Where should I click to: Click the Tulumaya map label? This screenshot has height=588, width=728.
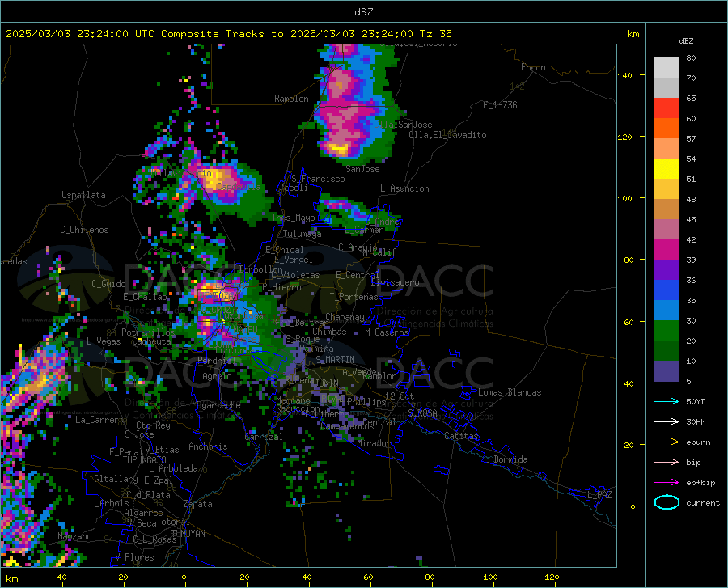tap(303, 234)
